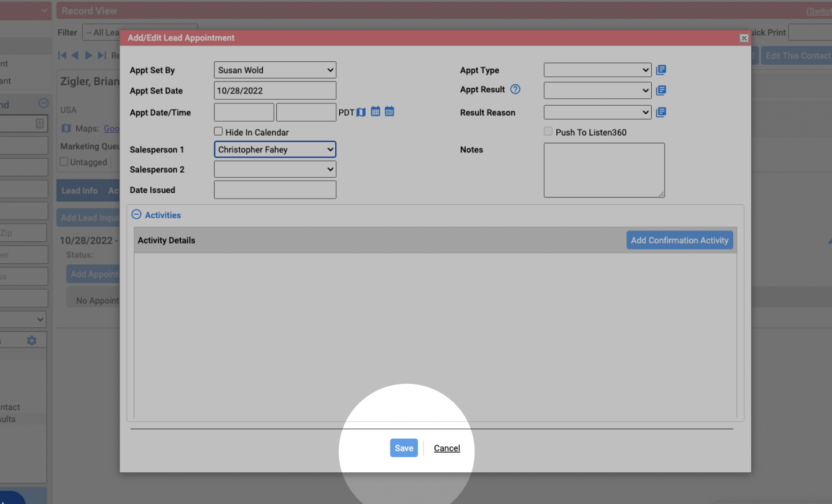Click list icon beside Appt Type
Screen dimensions: 832x504
pyautogui.click(x=661, y=69)
